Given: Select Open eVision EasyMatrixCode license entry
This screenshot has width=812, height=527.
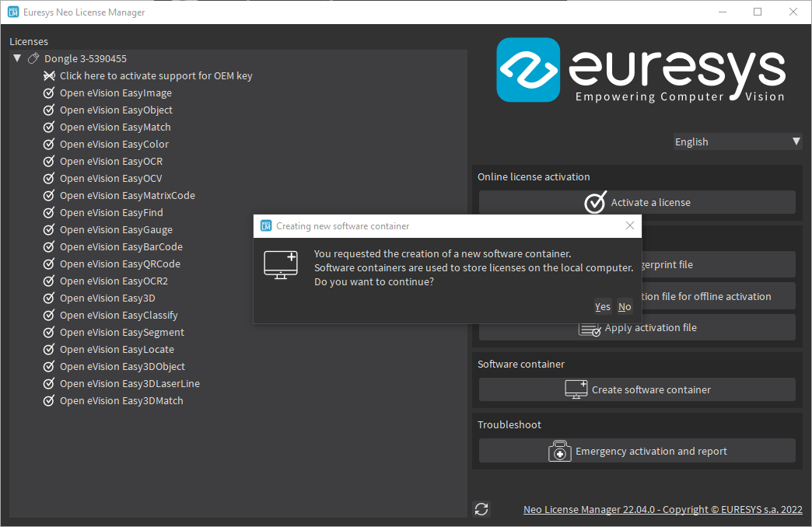Looking at the screenshot, I should point(127,195).
